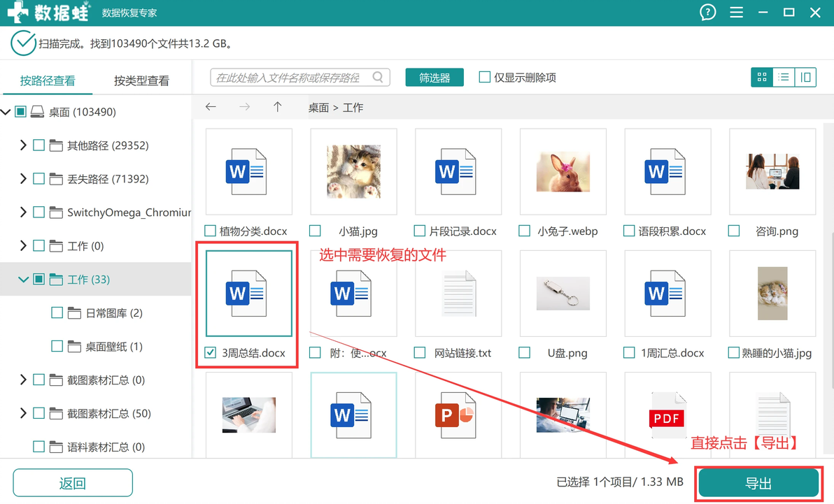Viewport: 834px width, 504px height.
Task: Tick the checkbox for 小猫.jpg
Action: (315, 231)
